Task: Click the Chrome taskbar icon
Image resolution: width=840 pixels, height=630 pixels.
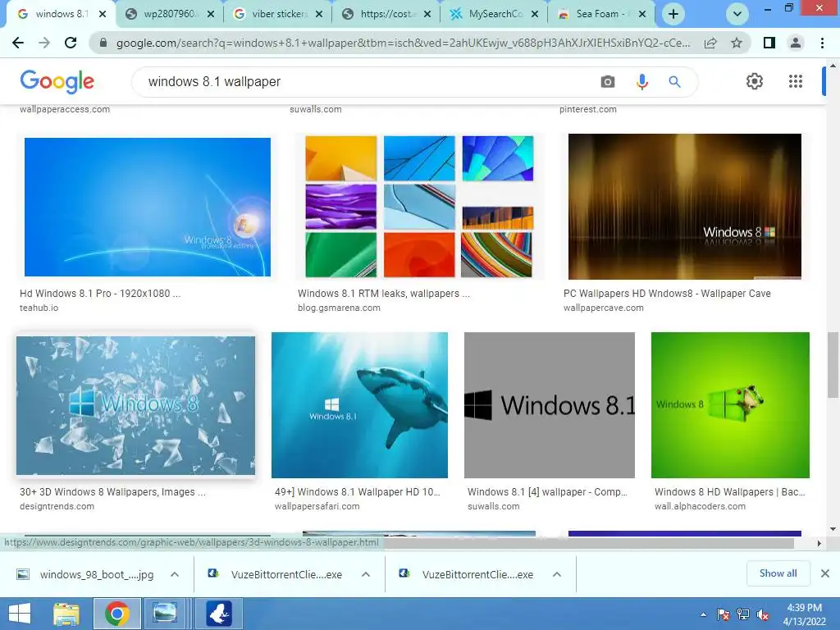Action: click(x=116, y=614)
